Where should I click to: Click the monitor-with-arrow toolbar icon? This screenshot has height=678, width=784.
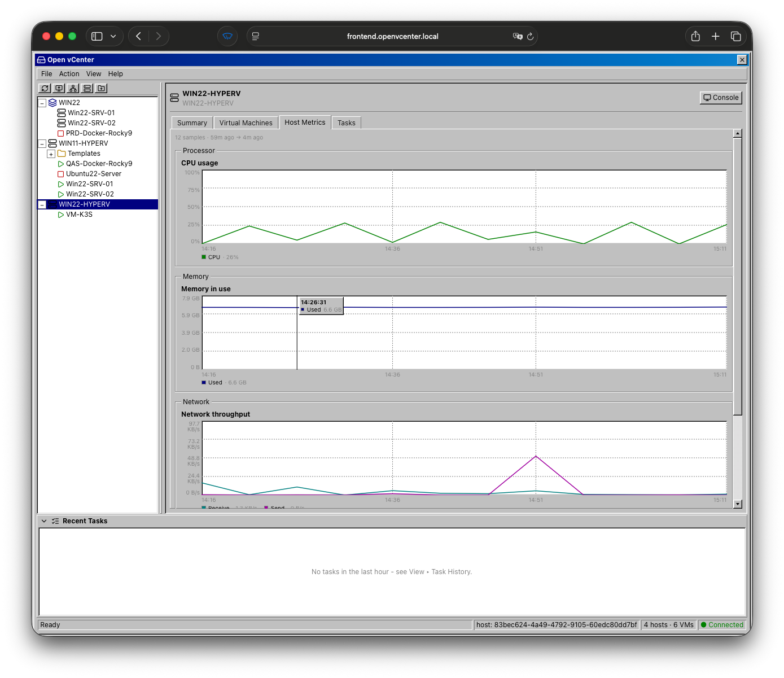tap(59, 88)
